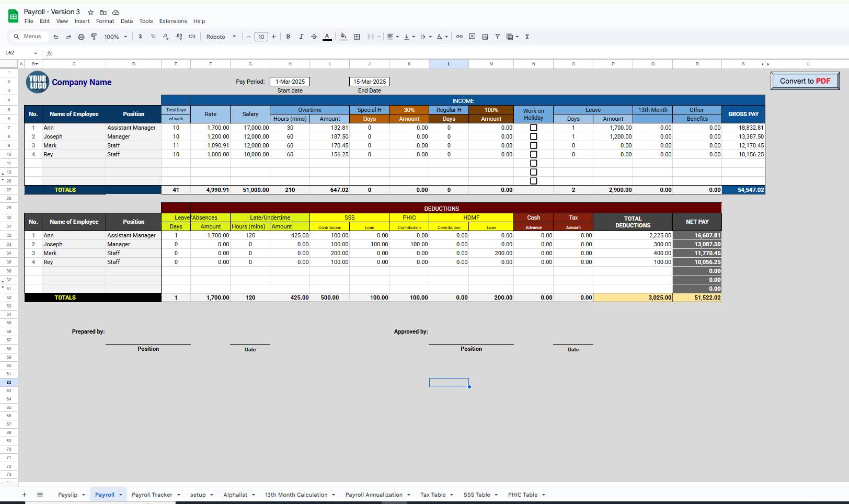Open the borders tool
This screenshot has height=504, width=849.
point(357,37)
